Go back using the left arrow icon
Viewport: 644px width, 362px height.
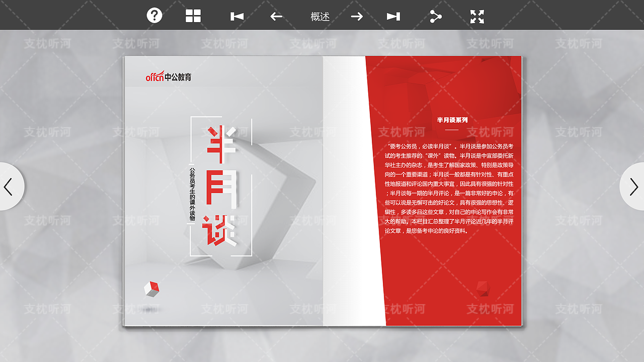[276, 16]
